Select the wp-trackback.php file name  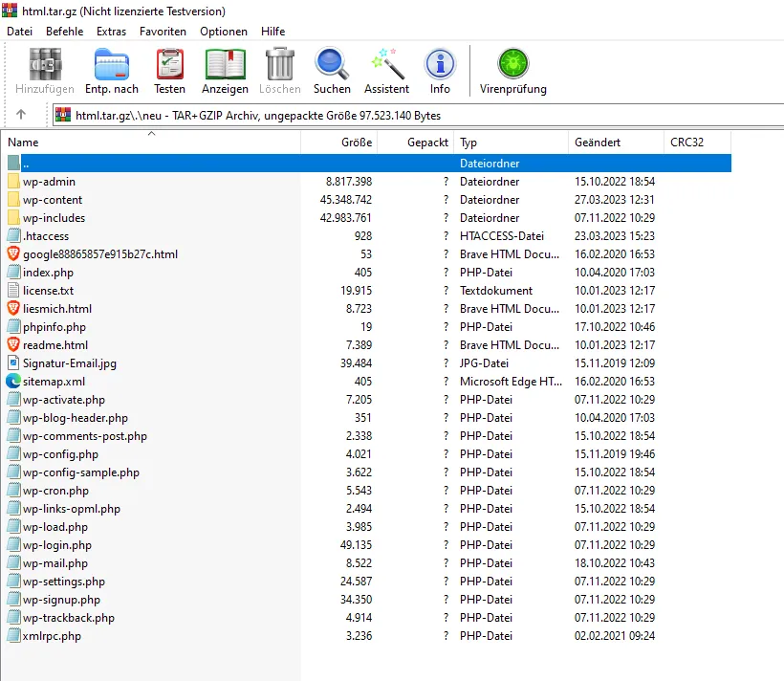[x=69, y=618]
